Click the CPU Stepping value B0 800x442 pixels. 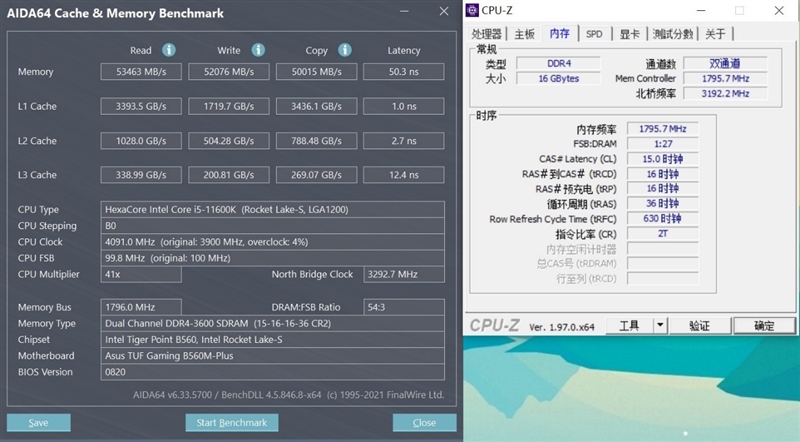[272, 226]
